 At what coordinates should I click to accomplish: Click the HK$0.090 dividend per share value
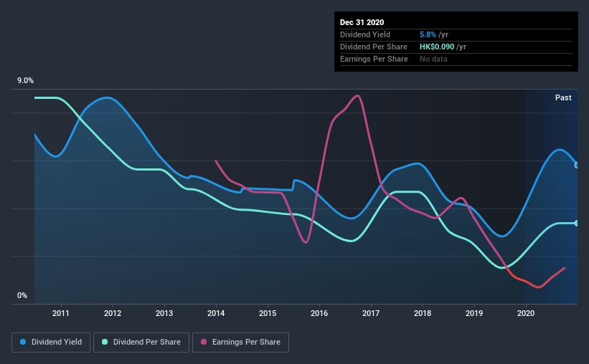pos(437,47)
